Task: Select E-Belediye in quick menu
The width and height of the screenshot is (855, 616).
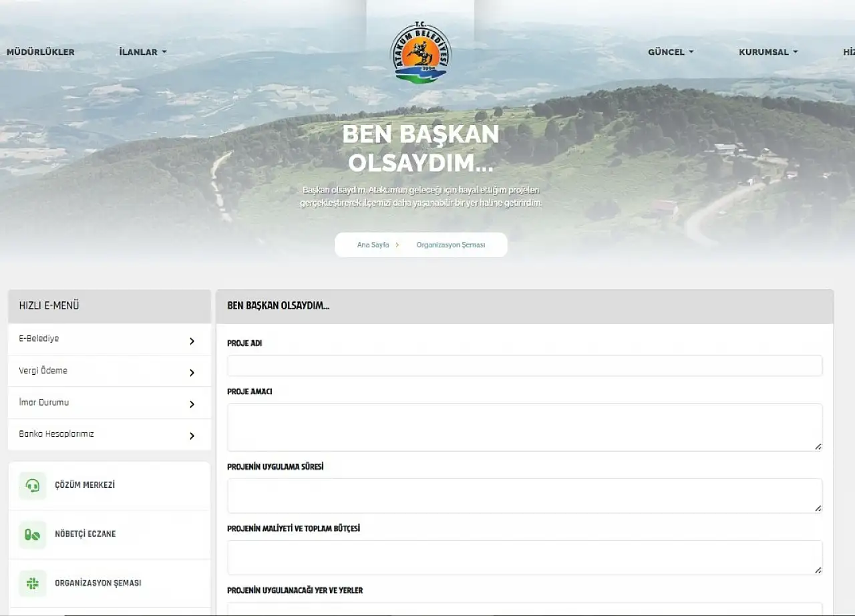Action: (x=39, y=339)
